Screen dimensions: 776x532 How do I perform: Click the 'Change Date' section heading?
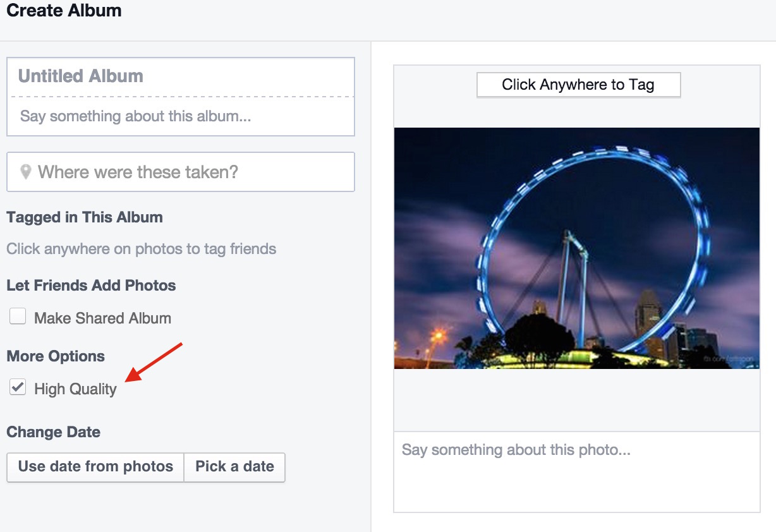pyautogui.click(x=53, y=432)
